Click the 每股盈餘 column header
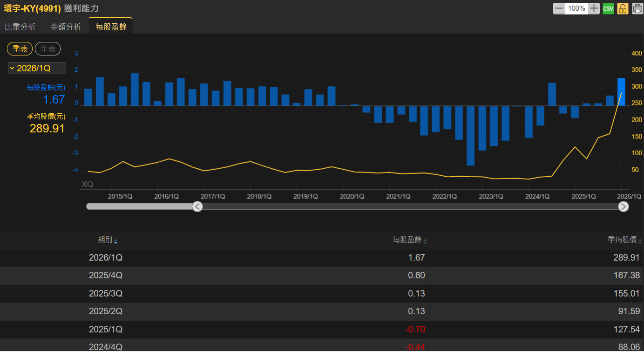The height and width of the screenshot is (352, 644). coord(407,240)
